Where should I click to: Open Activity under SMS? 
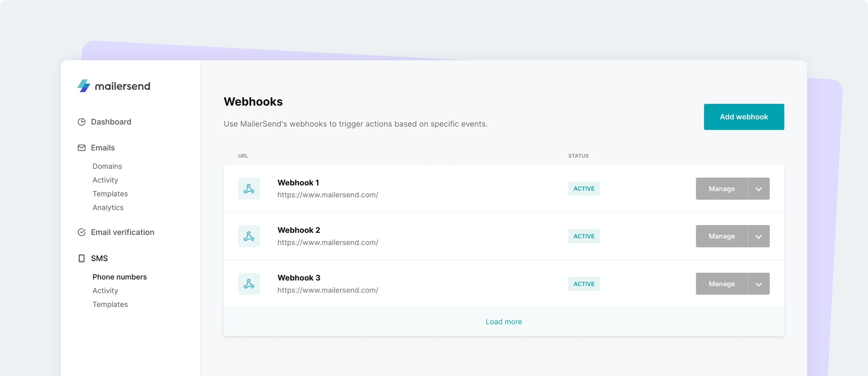105,290
